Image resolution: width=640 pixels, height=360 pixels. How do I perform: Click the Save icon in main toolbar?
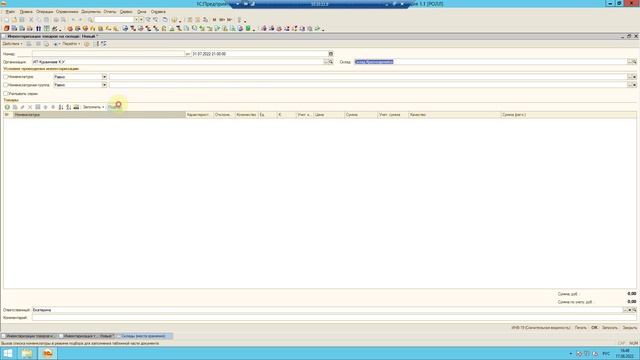22,20
